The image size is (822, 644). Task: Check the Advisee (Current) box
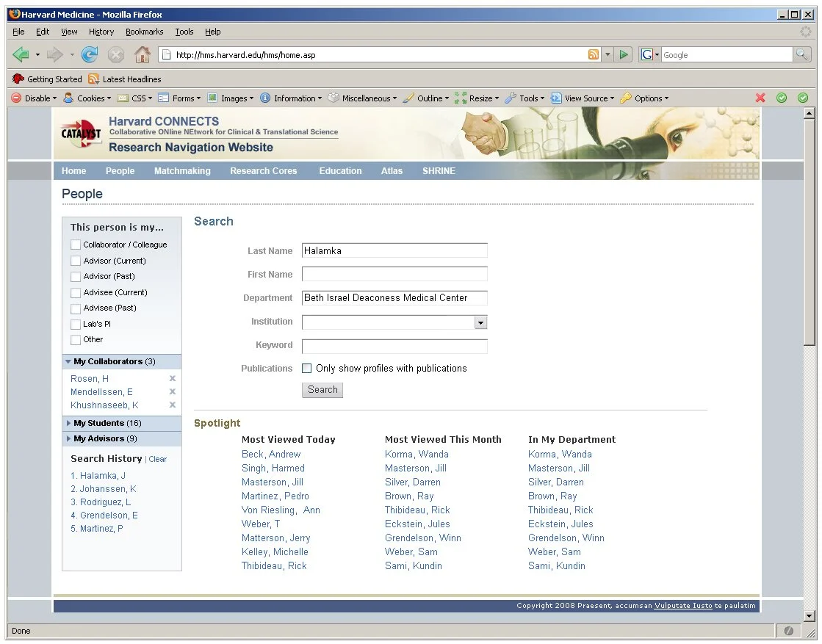76,293
